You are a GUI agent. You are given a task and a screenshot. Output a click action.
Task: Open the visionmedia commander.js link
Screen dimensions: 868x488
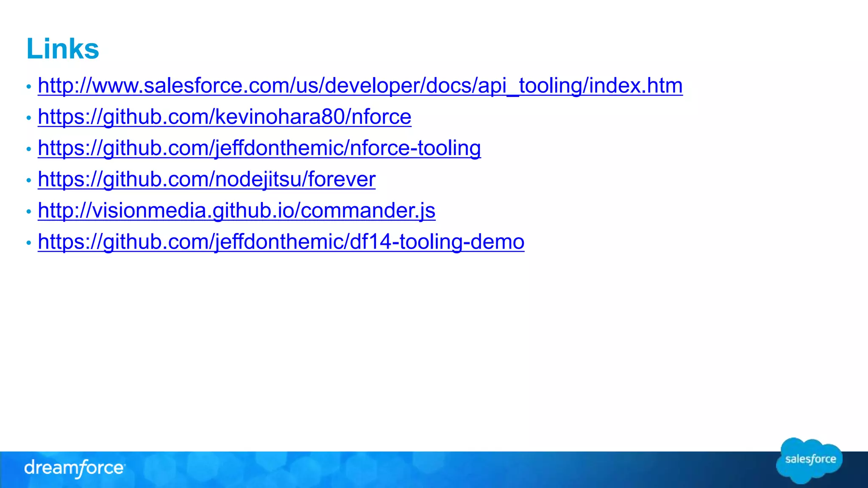pos(236,211)
